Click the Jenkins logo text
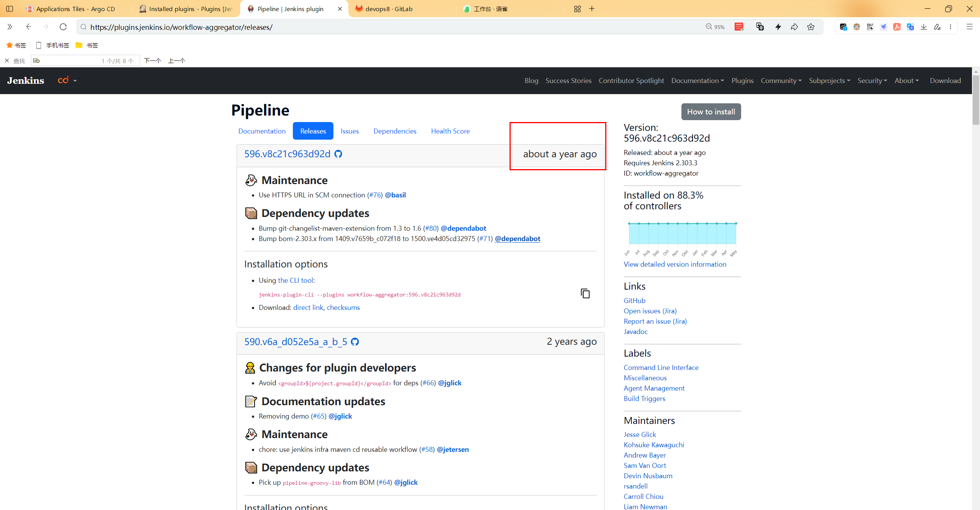Viewport: 980px width, 510px height. tap(26, 80)
